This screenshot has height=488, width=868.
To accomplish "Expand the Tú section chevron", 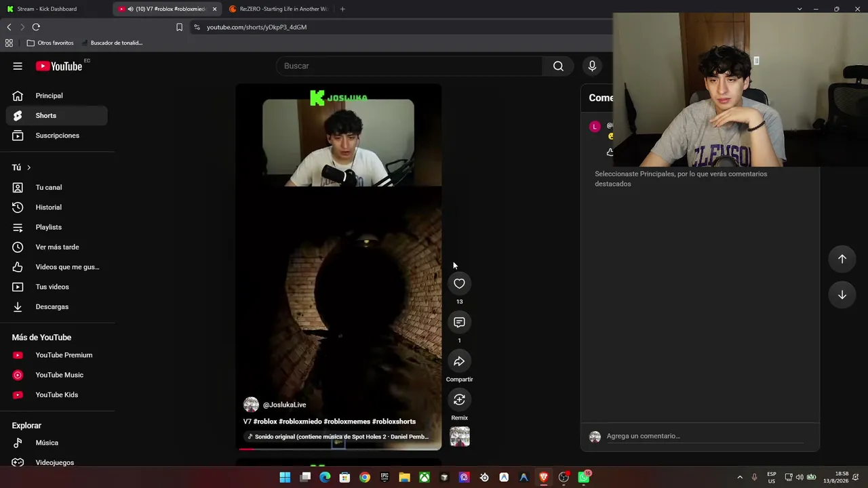I will coord(28,167).
